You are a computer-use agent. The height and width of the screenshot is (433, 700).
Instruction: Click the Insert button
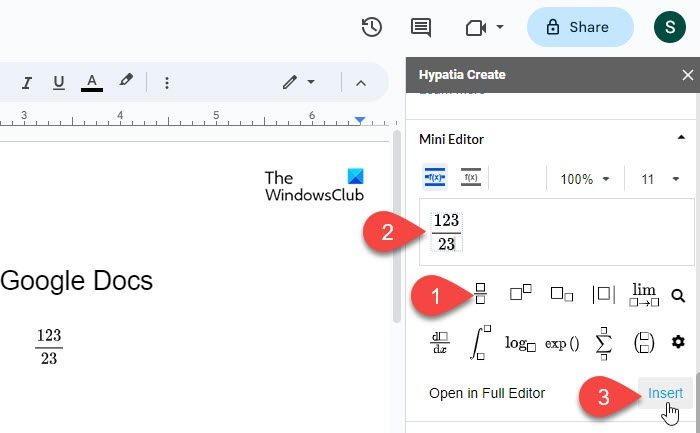point(665,393)
